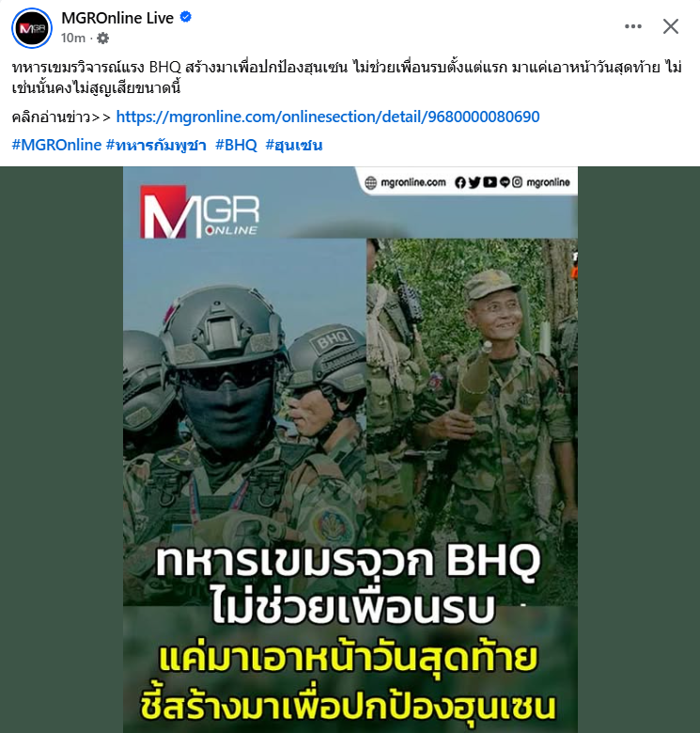The width and height of the screenshot is (700, 733).
Task: Open the MGROnline Live profile picture
Action: tap(32, 28)
